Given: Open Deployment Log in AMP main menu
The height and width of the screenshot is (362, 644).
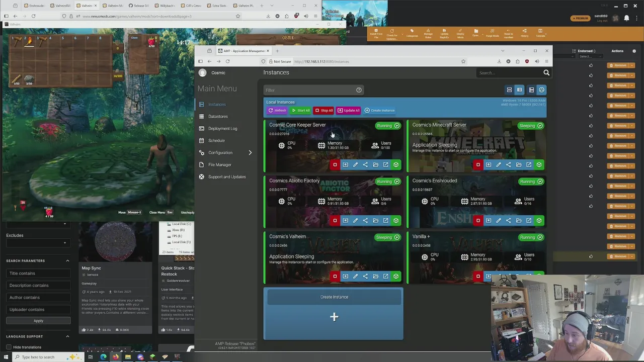Looking at the screenshot, I should click(222, 129).
